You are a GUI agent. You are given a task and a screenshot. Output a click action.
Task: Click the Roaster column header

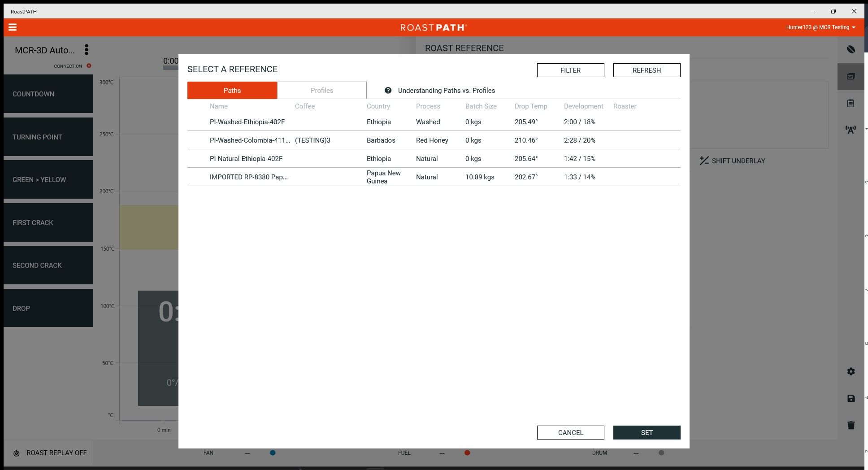tap(625, 106)
